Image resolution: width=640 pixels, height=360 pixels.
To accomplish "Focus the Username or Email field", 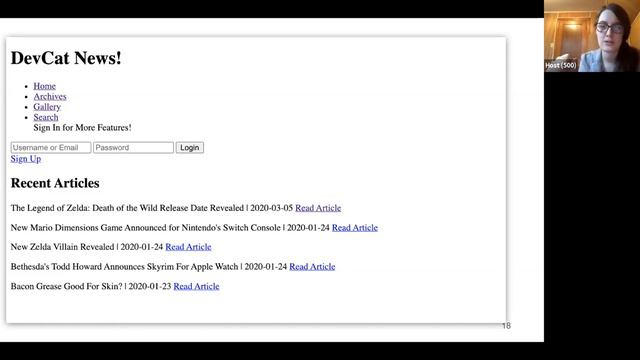I will 51,147.
